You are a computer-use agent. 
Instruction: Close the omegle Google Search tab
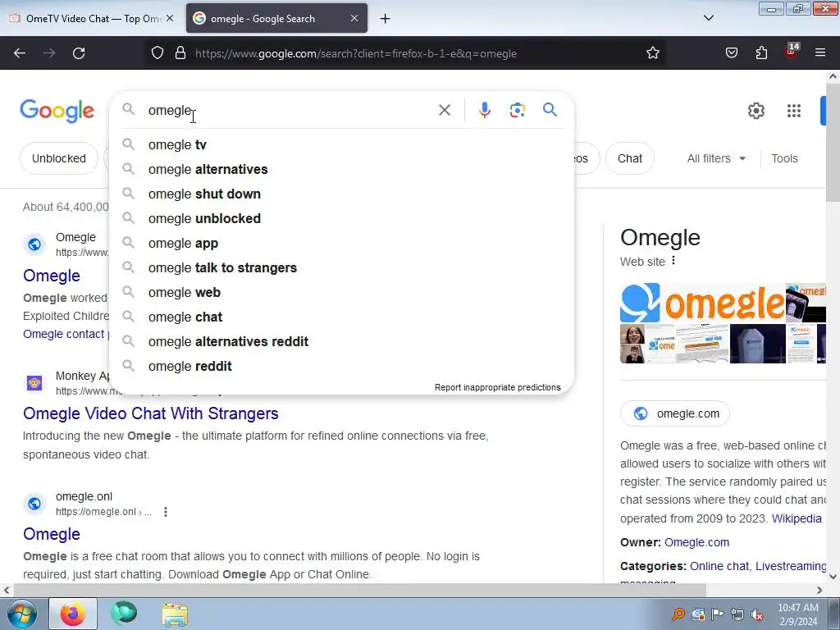coord(354,18)
